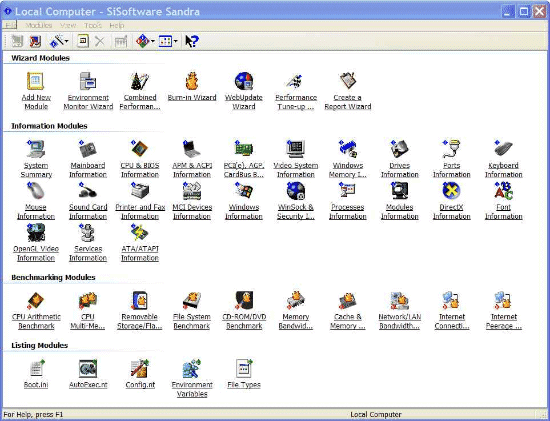Image resolution: width=550 pixels, height=421 pixels.
Task: Open the View menu
Action: tap(68, 25)
